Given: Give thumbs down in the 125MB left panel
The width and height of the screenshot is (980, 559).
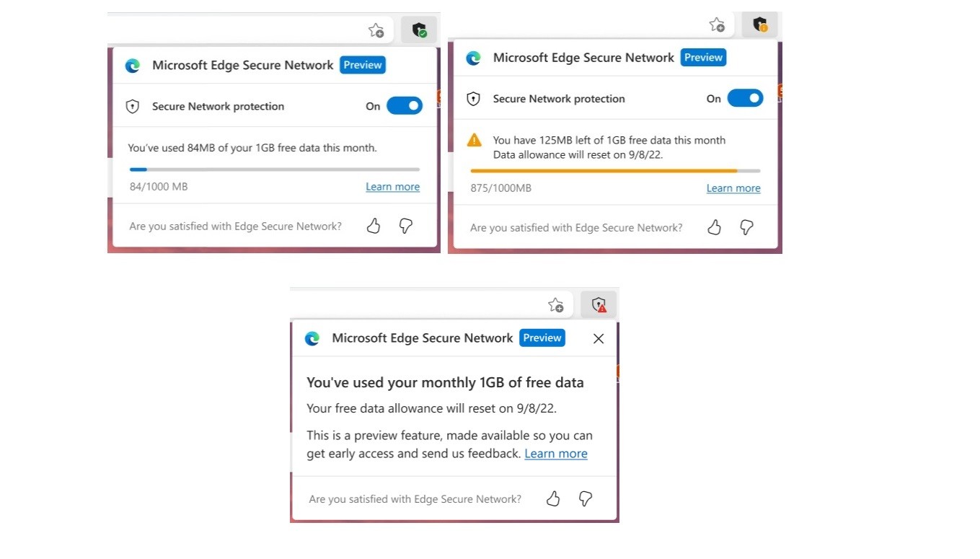Looking at the screenshot, I should coord(747,228).
